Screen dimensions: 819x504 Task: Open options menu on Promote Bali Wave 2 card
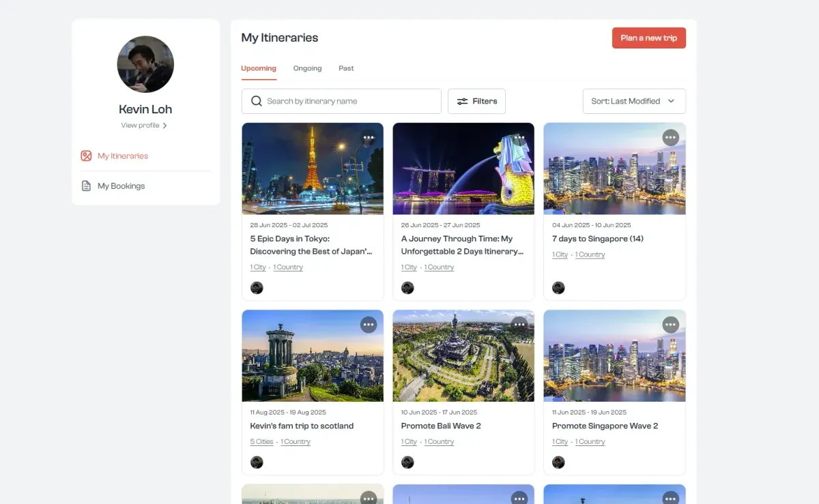click(x=519, y=325)
